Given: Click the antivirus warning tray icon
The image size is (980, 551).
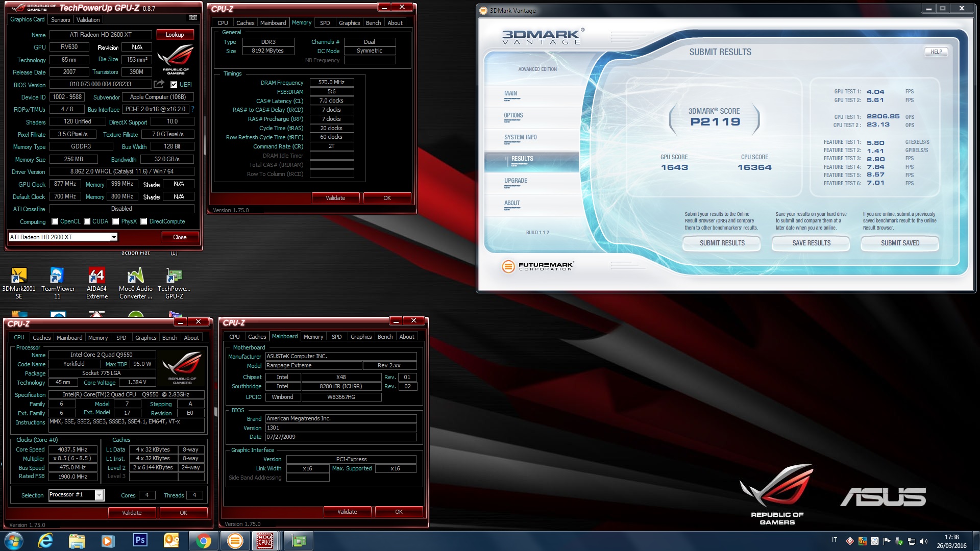Looking at the screenshot, I should (x=862, y=541).
